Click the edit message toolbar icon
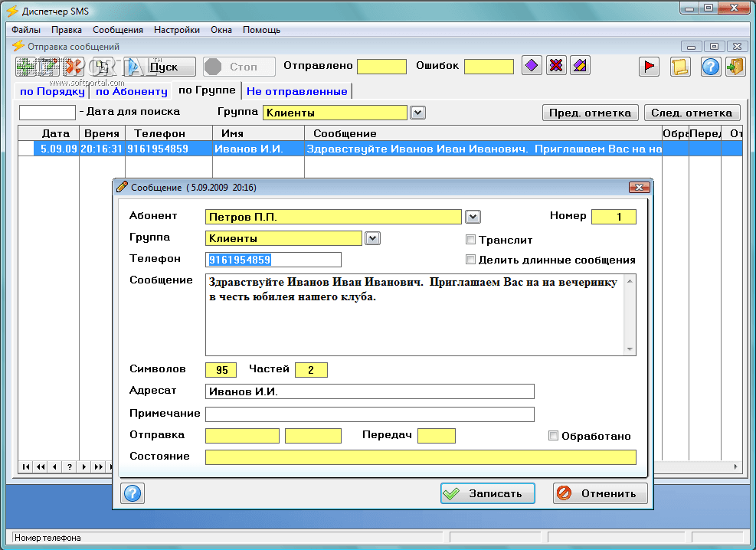The image size is (756, 550). (49, 67)
